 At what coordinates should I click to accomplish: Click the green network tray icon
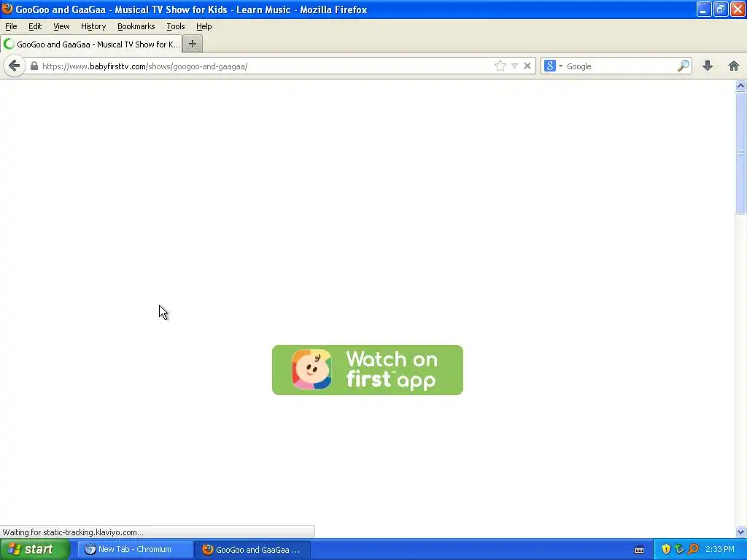click(679, 550)
